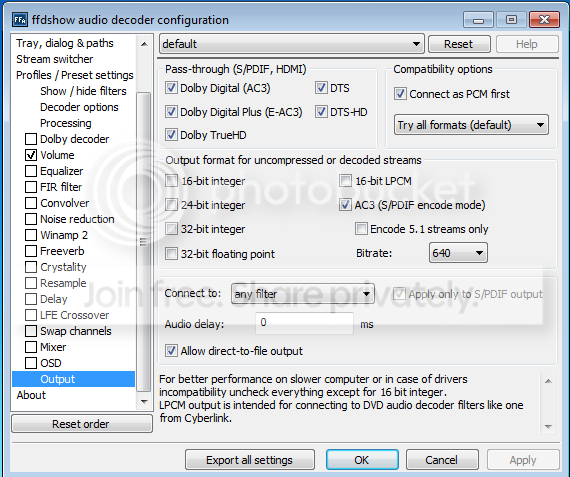The width and height of the screenshot is (570, 477).
Task: Click help text scroll up arrow
Action: pos(549,381)
